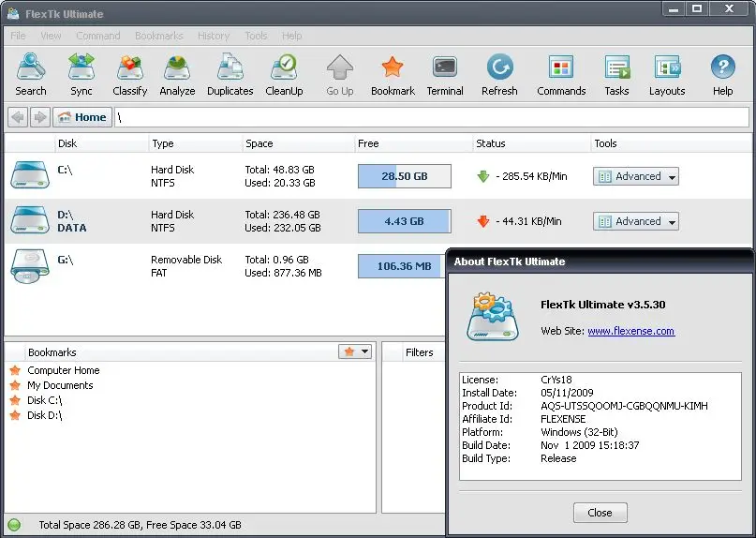Add a Bookmark from the toolbar star
Screen dimensions: 756x538
click(393, 75)
